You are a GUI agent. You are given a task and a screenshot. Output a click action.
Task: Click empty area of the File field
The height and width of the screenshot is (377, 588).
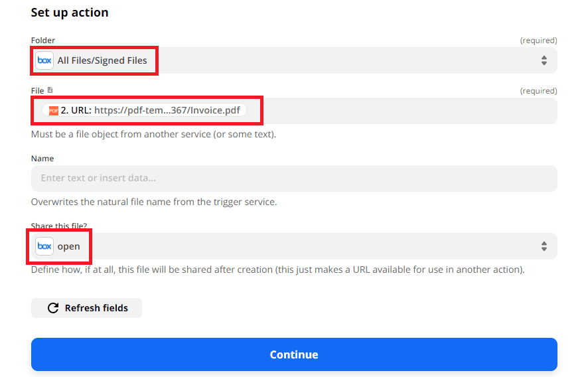398,111
